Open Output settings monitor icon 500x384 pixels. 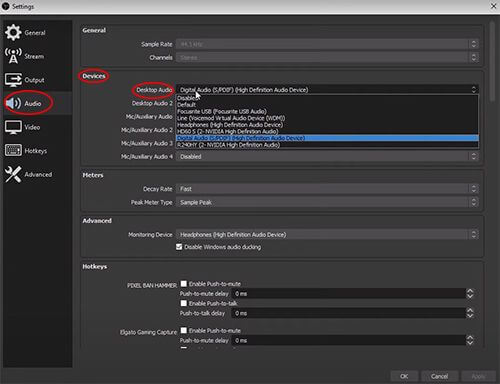coord(13,80)
